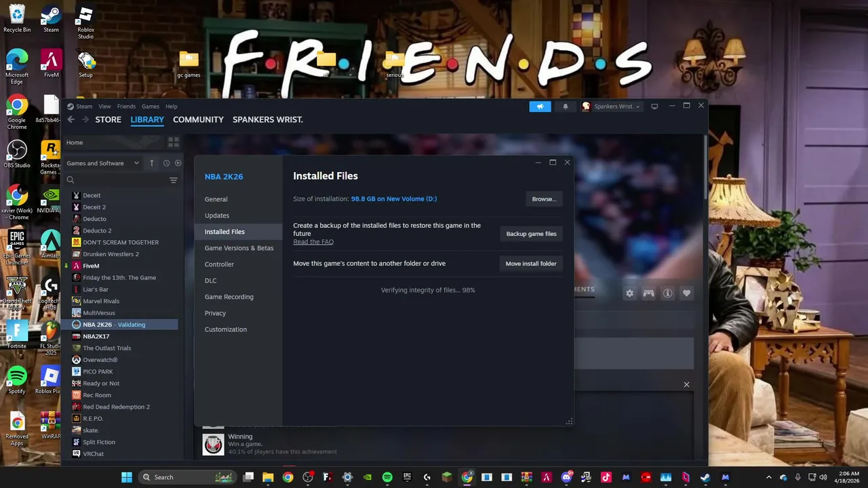Click the Steam announcements megaphone icon
The width and height of the screenshot is (868, 488).
pos(540,106)
